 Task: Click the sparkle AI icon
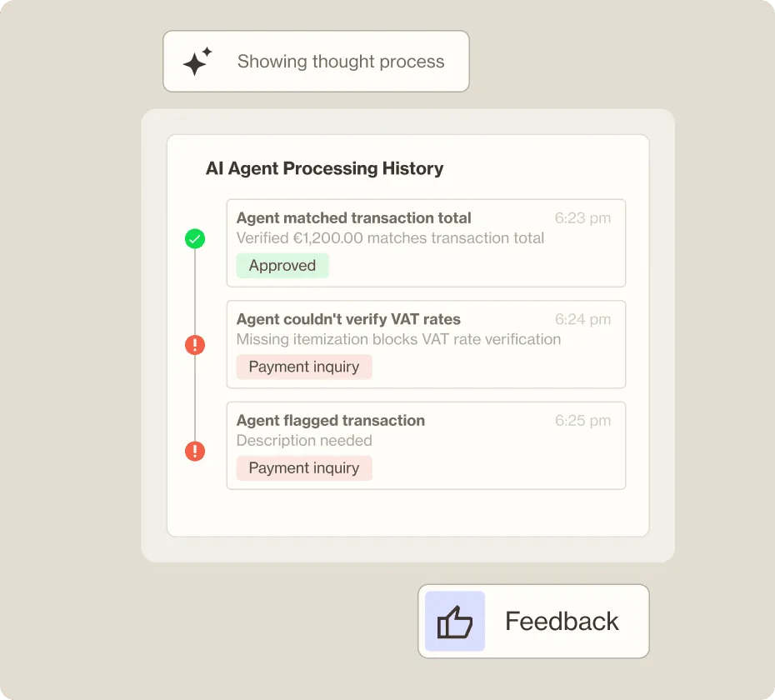(197, 62)
